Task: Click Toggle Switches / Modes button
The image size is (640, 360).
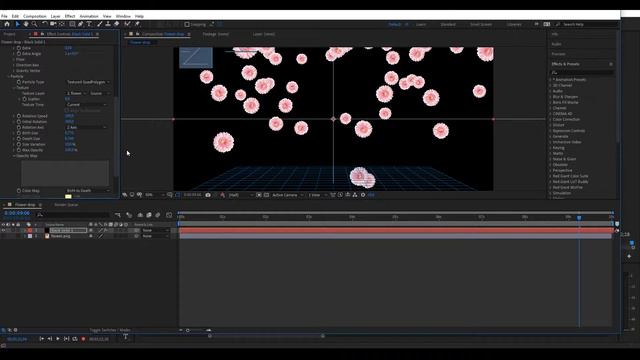Action: point(110,330)
